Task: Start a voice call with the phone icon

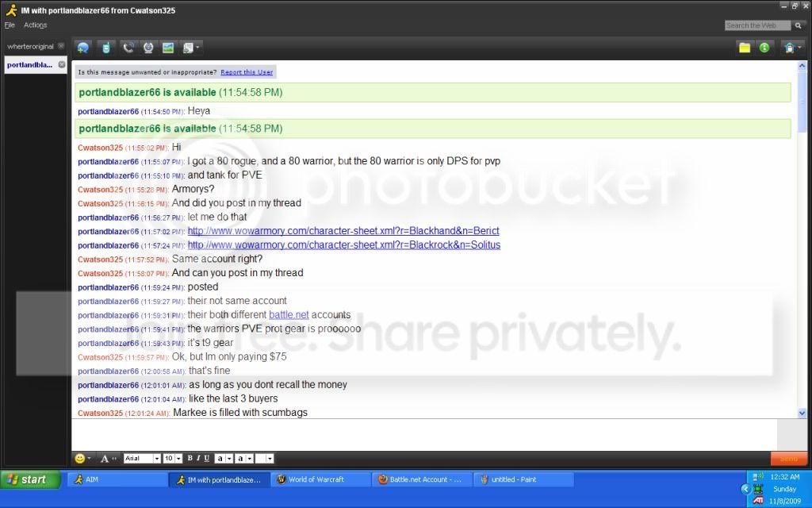Action: [x=128, y=48]
